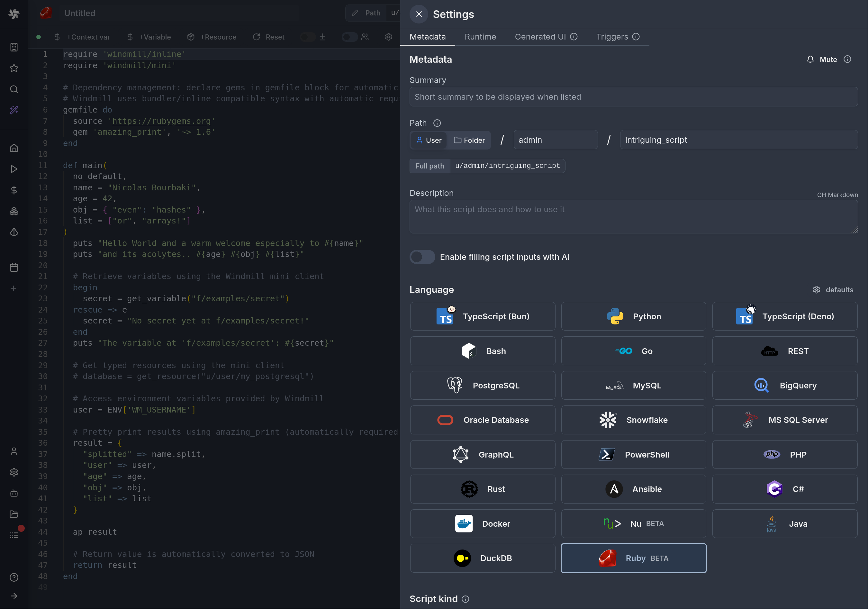
Task: Toggle the first switch in the editor toolbar
Action: click(x=307, y=37)
